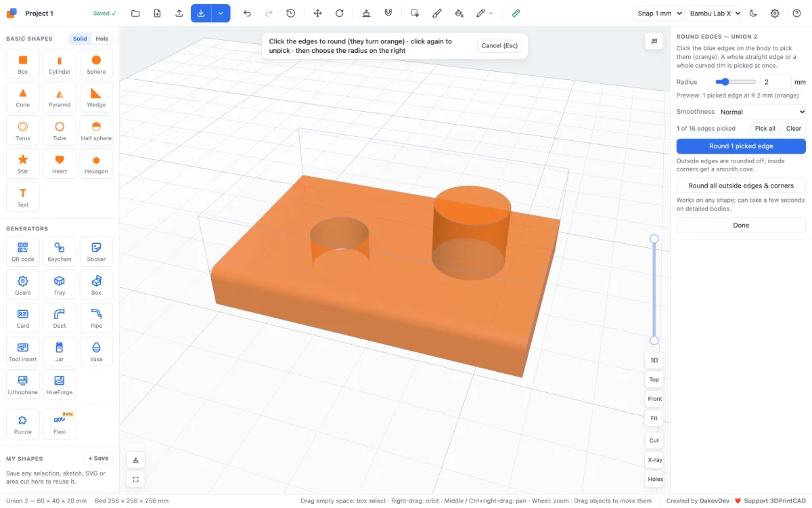Click the new file icon
This screenshot has width=812, height=508.
pos(157,13)
